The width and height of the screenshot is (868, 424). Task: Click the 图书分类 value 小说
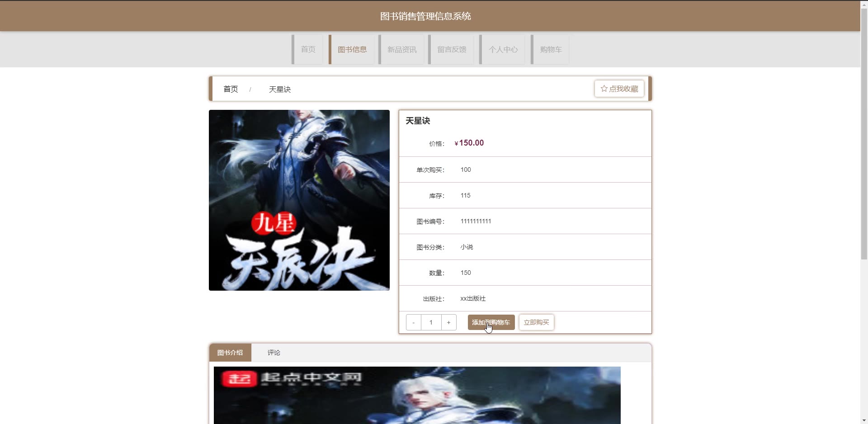(467, 247)
